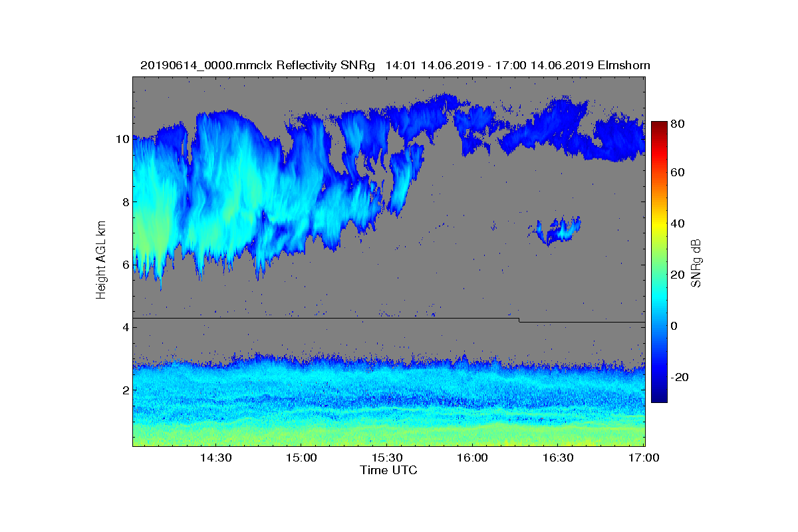Click the plot title mentioning Elmshorn
This screenshot has height=532, width=798.
[395, 65]
